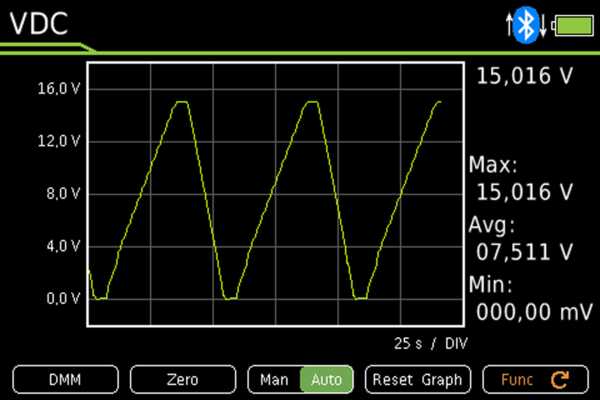Click the orange rotate arrow beside Func
The height and width of the screenshot is (400, 600).
[x=559, y=380]
